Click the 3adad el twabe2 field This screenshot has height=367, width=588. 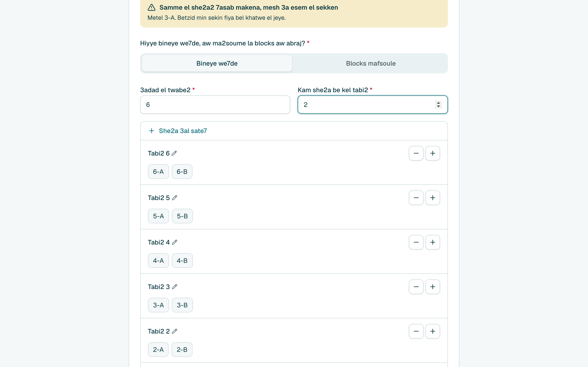click(x=215, y=105)
